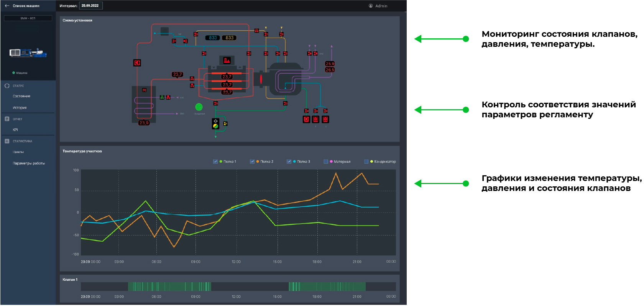The width and height of the screenshot is (644, 306).
Task: Click the leftmost red vacuum pump icon
Action: 306,119
